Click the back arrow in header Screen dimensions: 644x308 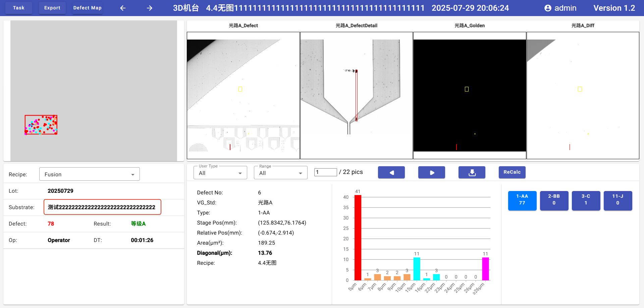[x=123, y=8]
